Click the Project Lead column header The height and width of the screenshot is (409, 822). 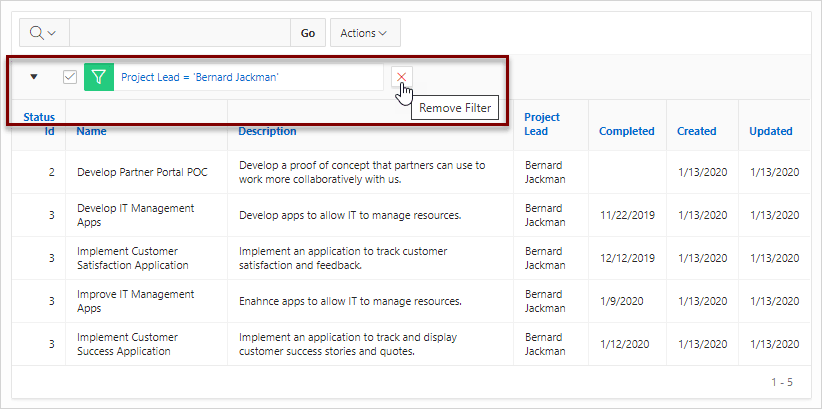pos(542,124)
